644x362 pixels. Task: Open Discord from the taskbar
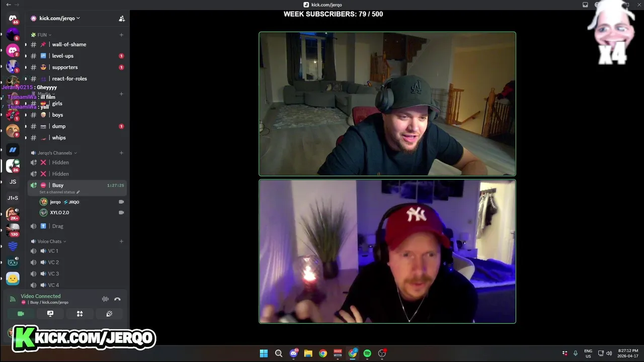(293, 353)
